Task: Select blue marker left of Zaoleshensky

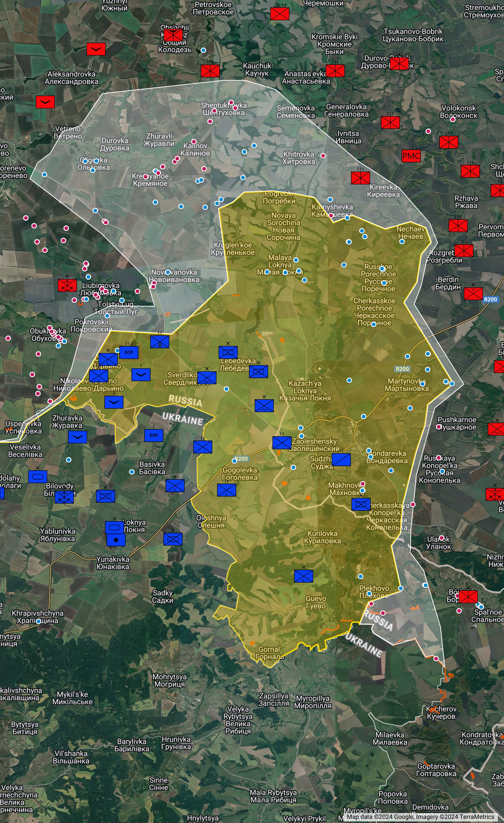Action: tap(282, 443)
